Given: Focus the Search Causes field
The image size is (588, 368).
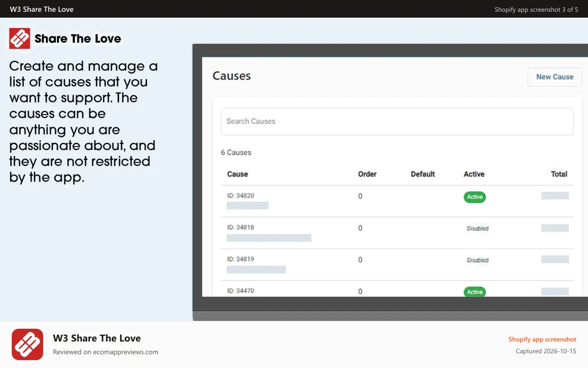Looking at the screenshot, I should tap(397, 121).
